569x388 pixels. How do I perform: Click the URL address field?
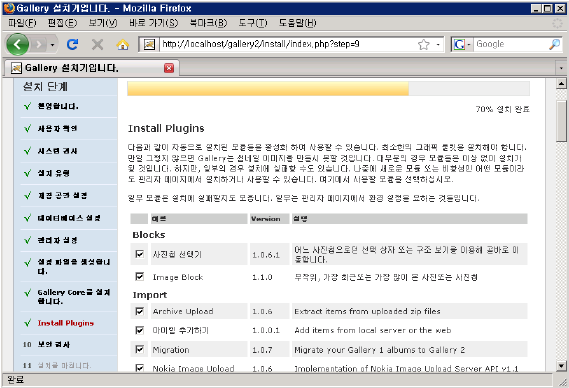pos(288,44)
